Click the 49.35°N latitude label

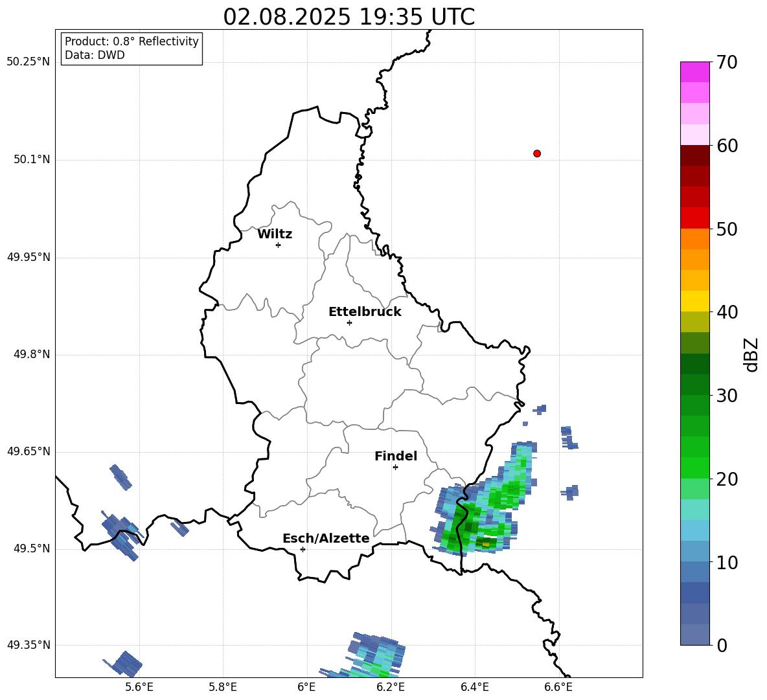pos(29,645)
